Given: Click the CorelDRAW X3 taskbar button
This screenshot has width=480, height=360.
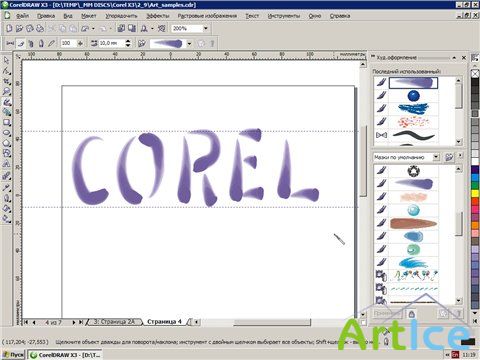Looking at the screenshot, I should [65, 355].
